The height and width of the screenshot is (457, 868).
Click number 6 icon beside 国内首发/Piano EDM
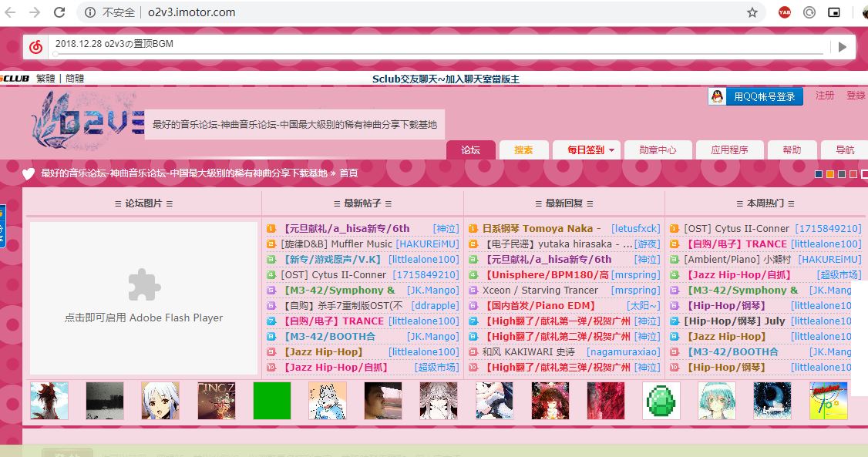coord(473,305)
